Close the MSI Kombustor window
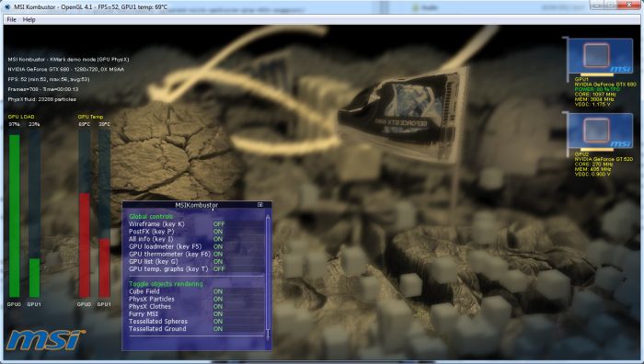Screen dimensions: 644x364 coord(628,5)
